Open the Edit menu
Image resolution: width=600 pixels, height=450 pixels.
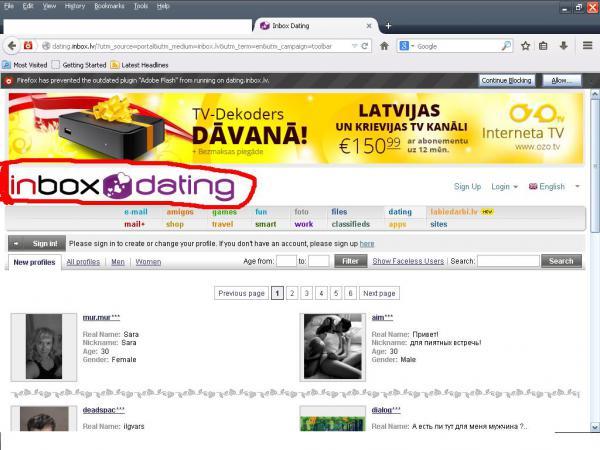28,6
